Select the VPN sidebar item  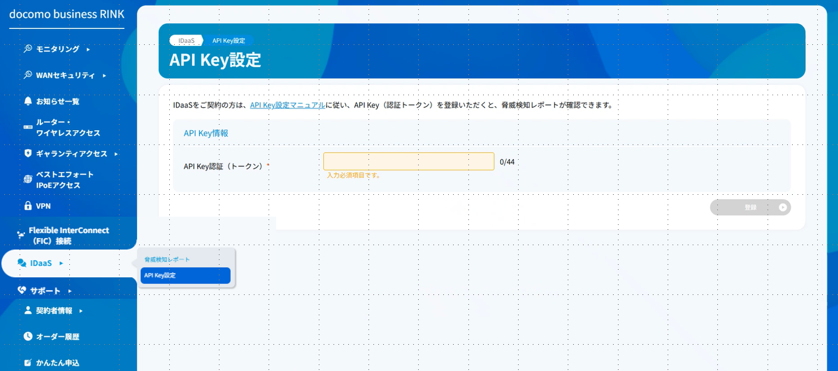pos(43,206)
